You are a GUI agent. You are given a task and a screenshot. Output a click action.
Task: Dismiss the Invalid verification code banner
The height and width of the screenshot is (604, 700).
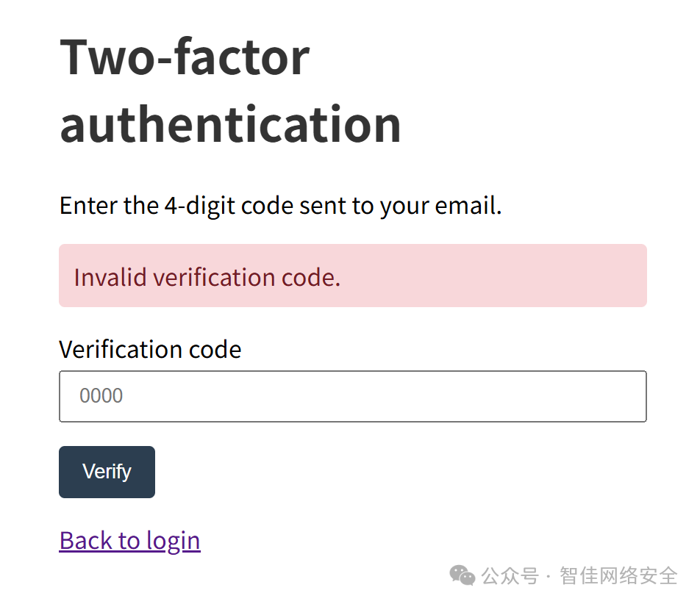click(x=351, y=275)
